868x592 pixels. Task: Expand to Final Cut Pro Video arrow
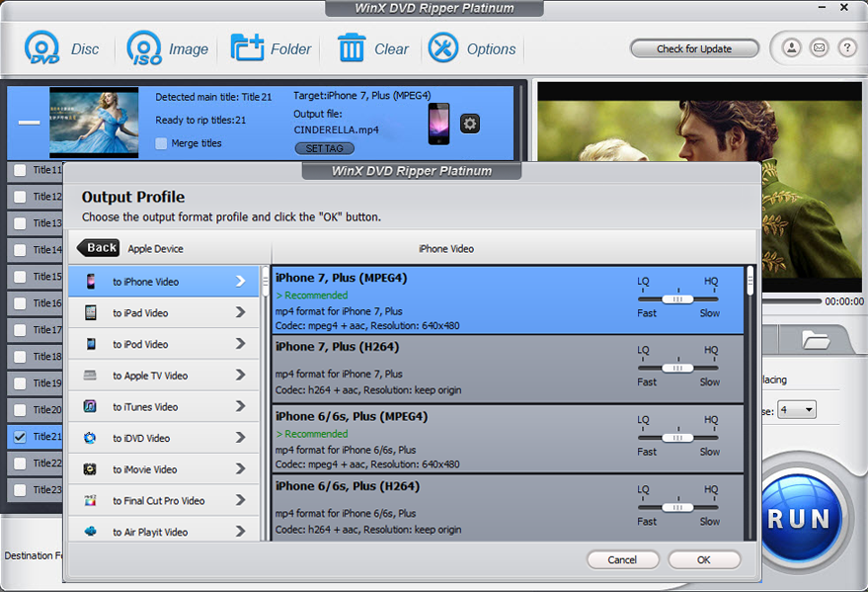point(240,500)
